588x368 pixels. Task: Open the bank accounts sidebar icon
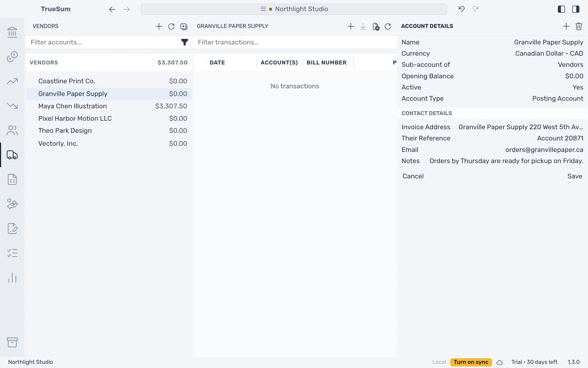pos(12,32)
